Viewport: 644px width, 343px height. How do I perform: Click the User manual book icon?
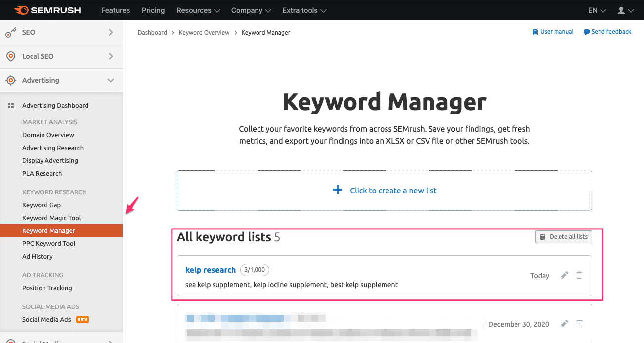[535, 32]
